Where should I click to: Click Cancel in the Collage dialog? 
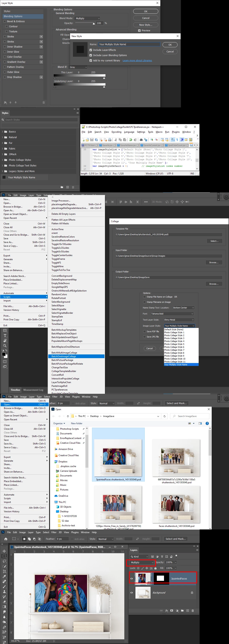(149, 348)
